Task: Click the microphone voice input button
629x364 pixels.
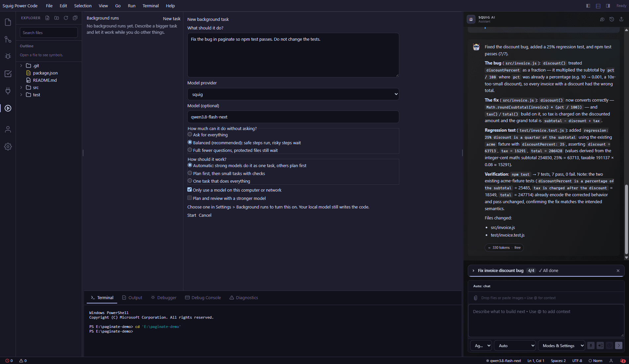Action: tap(591, 345)
